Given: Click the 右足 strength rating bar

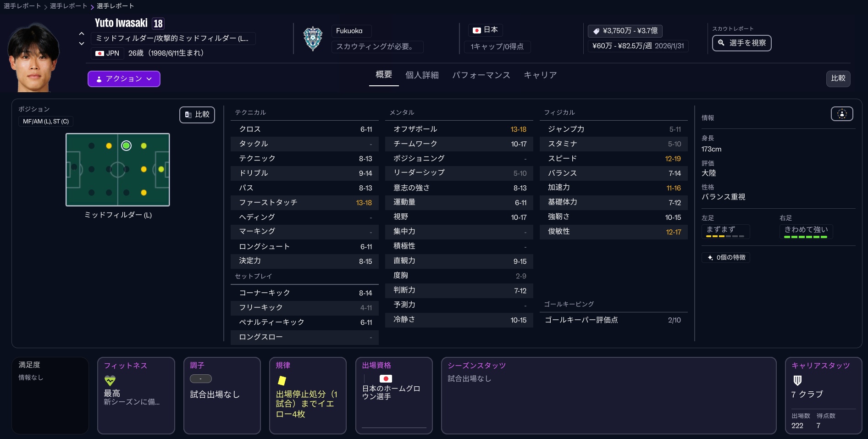Looking at the screenshot, I should coord(806,237).
